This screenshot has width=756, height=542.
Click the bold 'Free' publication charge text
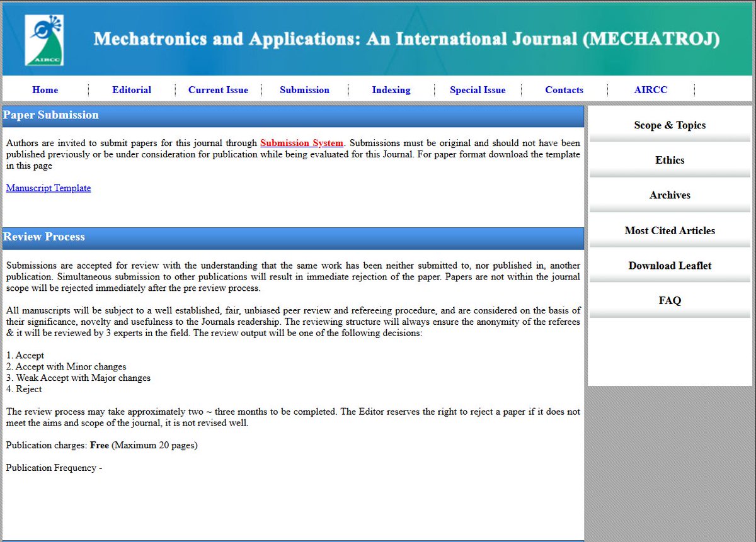[x=100, y=445]
